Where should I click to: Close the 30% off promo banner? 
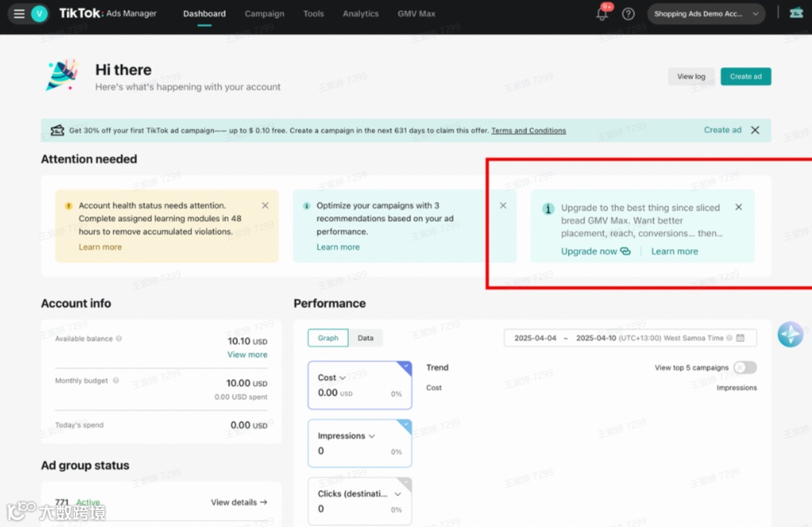pos(755,130)
